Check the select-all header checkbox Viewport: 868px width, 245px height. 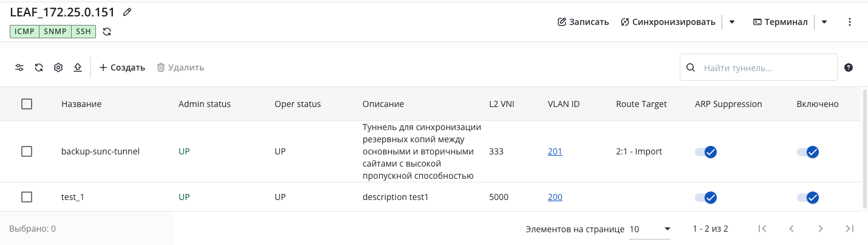point(27,104)
